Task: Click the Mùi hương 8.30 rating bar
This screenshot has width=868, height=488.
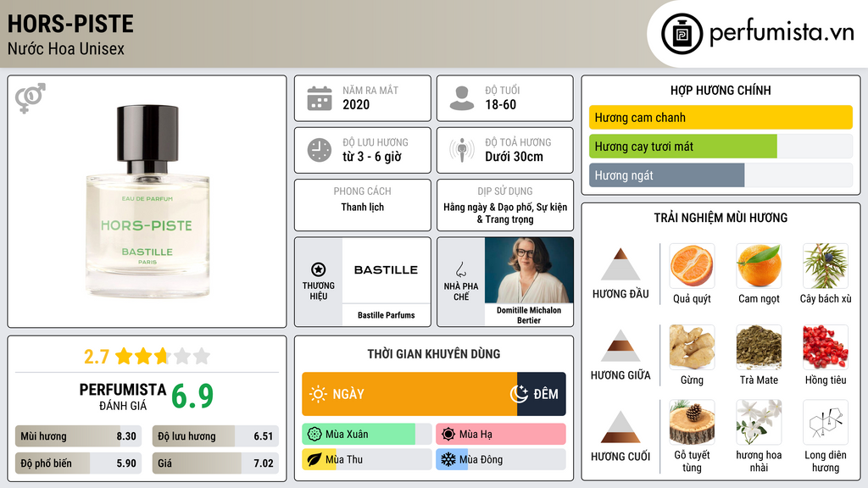Action: 79,436
